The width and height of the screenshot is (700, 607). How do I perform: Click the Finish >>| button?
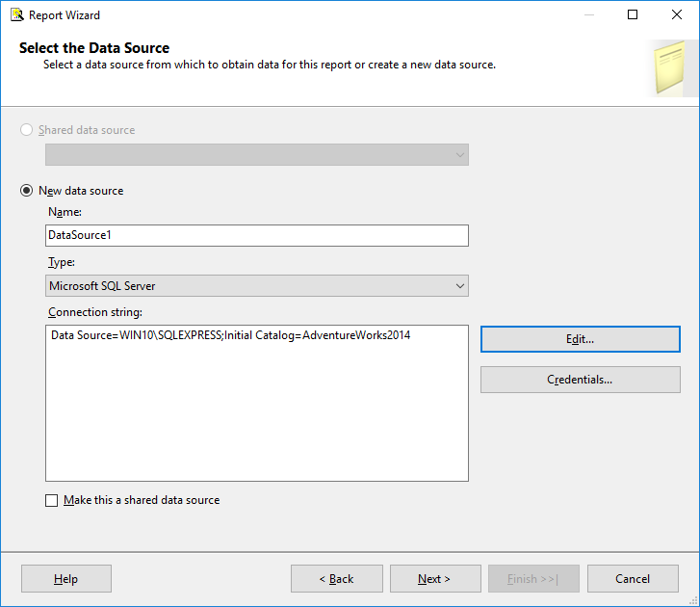[x=532, y=579]
